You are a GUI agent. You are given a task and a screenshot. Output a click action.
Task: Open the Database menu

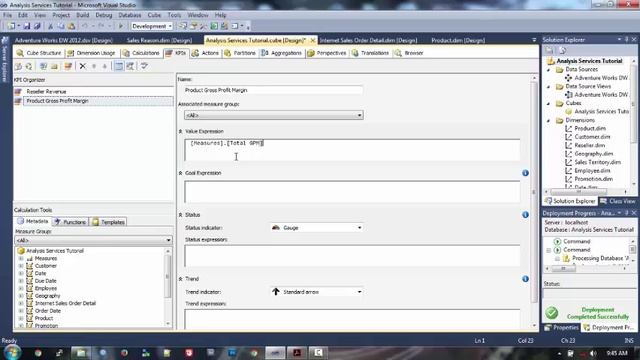[130, 15]
